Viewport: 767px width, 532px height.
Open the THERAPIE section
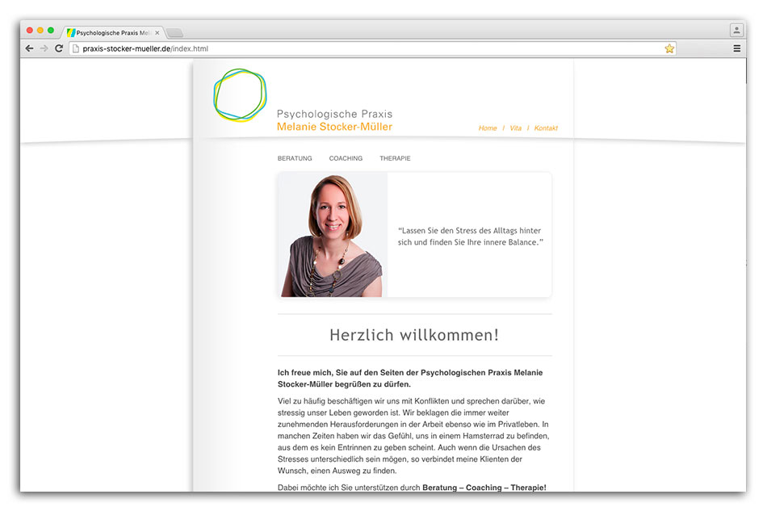[x=395, y=158]
